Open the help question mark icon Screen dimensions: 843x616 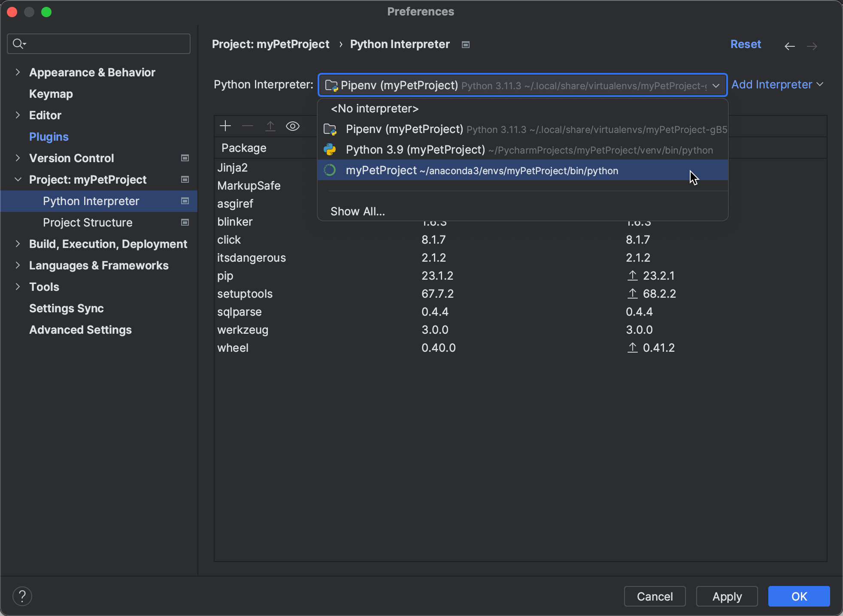(22, 596)
